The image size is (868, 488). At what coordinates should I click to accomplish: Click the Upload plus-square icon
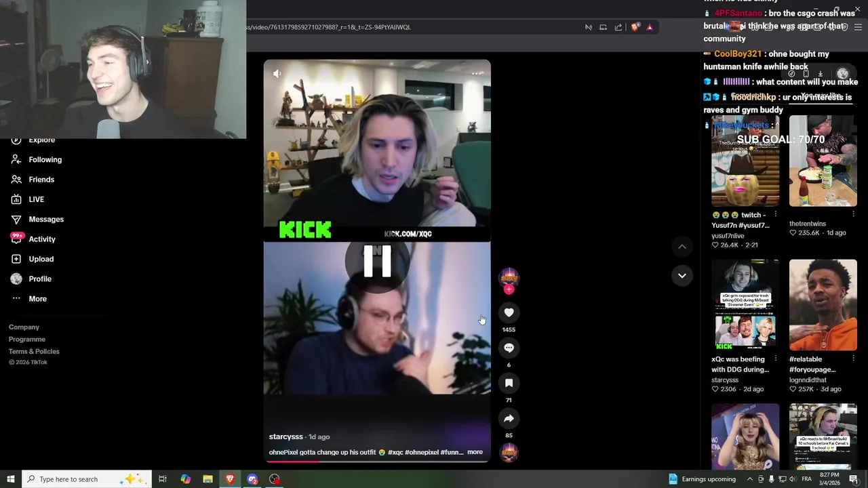point(16,259)
